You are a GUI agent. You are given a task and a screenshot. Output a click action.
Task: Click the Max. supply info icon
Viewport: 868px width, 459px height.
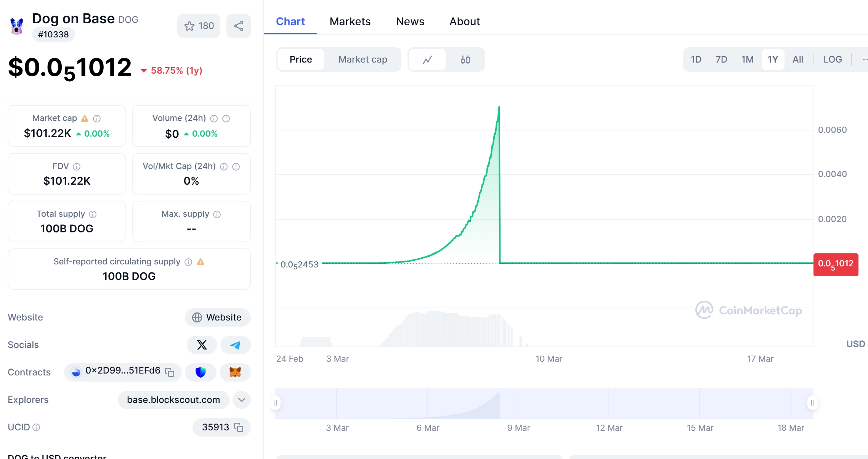click(217, 214)
